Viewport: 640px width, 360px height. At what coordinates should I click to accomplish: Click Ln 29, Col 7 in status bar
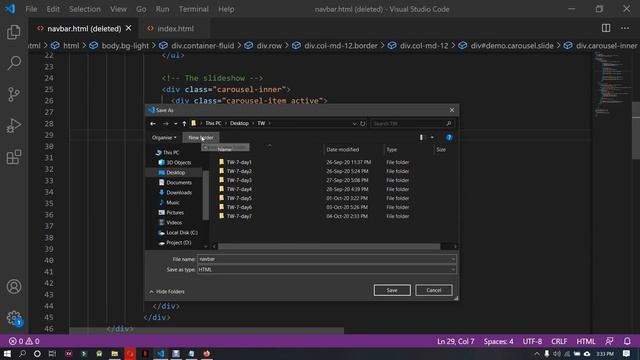click(456, 341)
